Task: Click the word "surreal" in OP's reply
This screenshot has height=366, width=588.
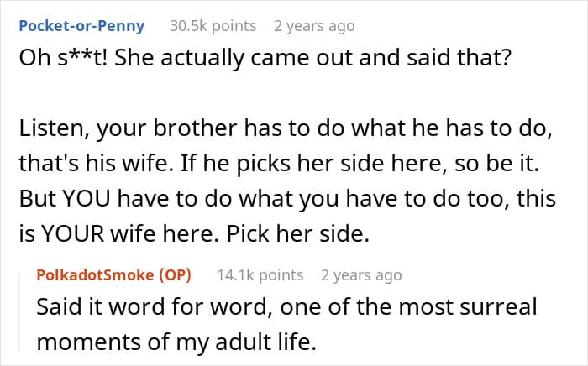Action: 499,306
